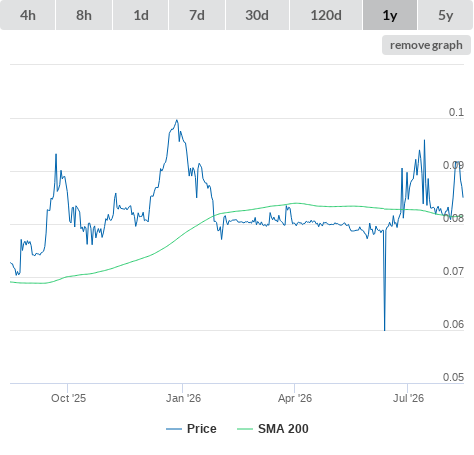This screenshot has height=455, width=474.
Task: Switch to the 8h time range
Action: tap(84, 15)
